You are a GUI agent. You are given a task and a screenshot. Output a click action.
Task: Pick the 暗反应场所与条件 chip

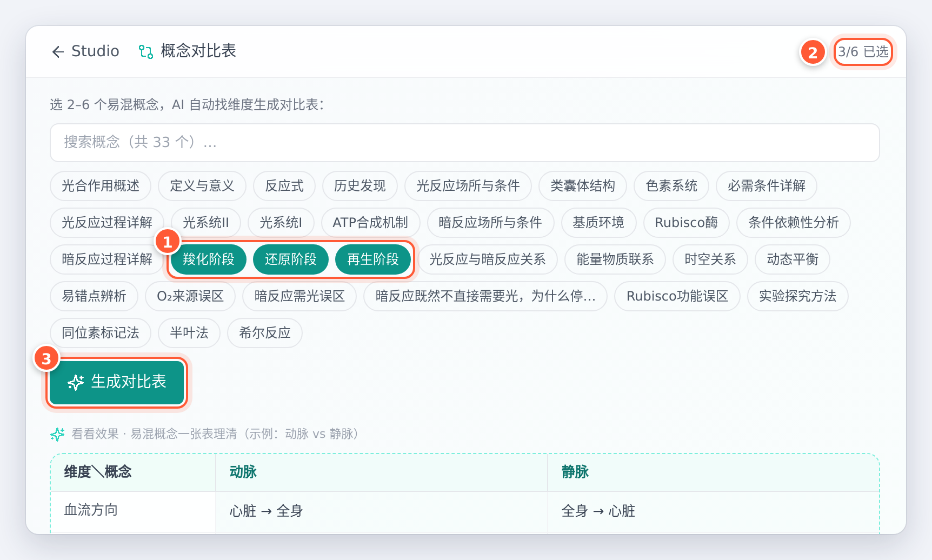click(490, 223)
